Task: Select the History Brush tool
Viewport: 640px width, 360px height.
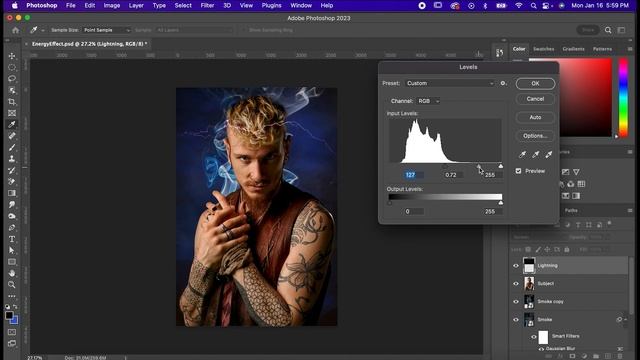Action: [x=12, y=170]
